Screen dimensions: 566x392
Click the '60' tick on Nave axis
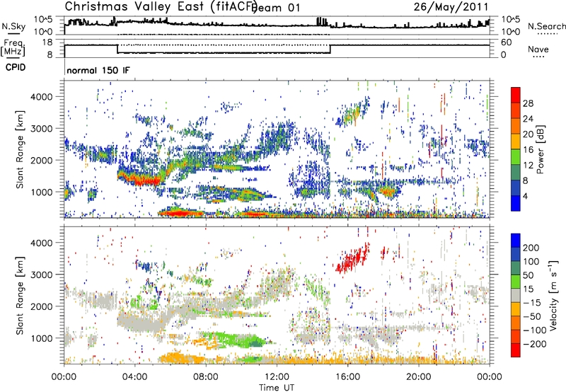point(507,42)
